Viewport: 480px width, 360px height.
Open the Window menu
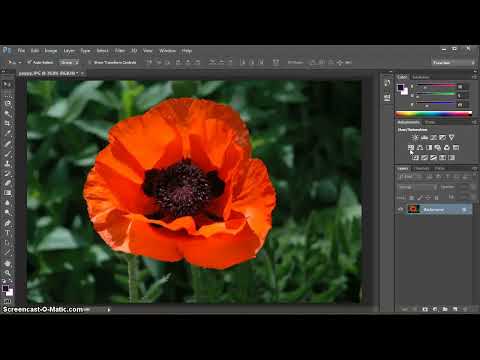167,51
